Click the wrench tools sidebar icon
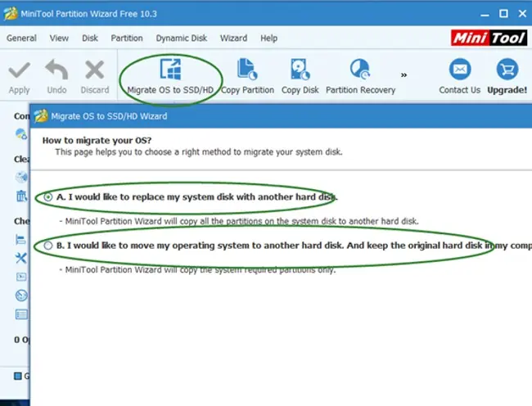 click(21, 258)
